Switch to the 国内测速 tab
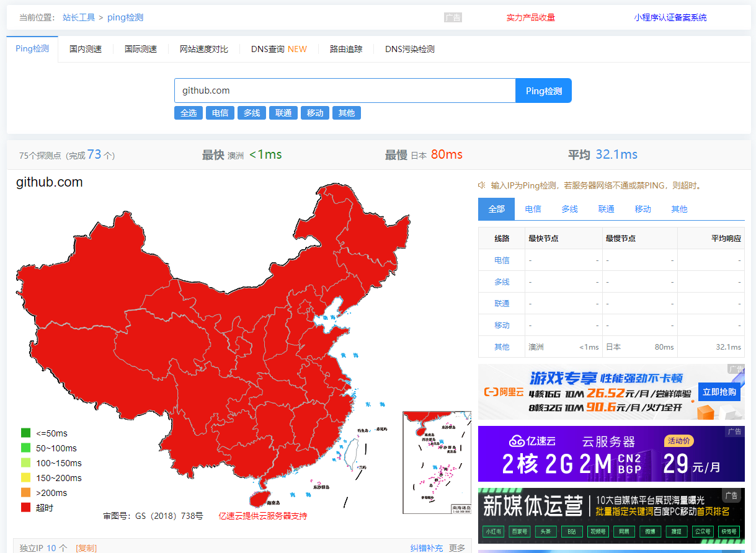Image resolution: width=756 pixels, height=553 pixels. (86, 49)
